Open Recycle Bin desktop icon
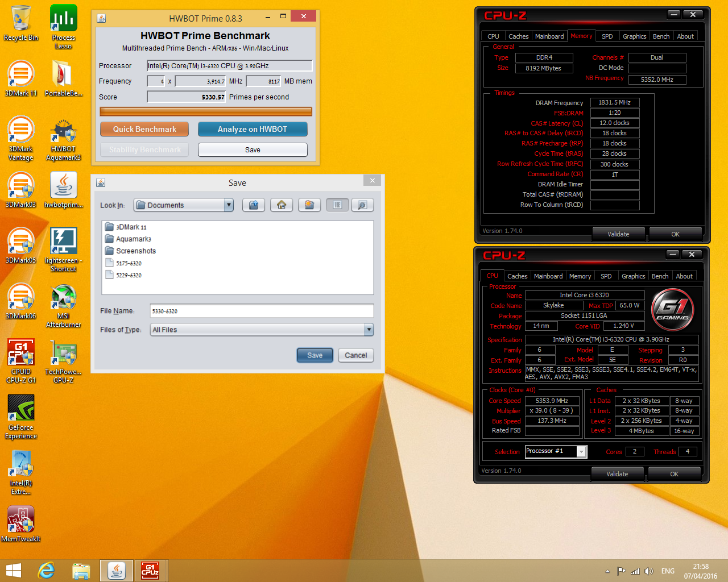The image size is (728, 582). pos(21,23)
